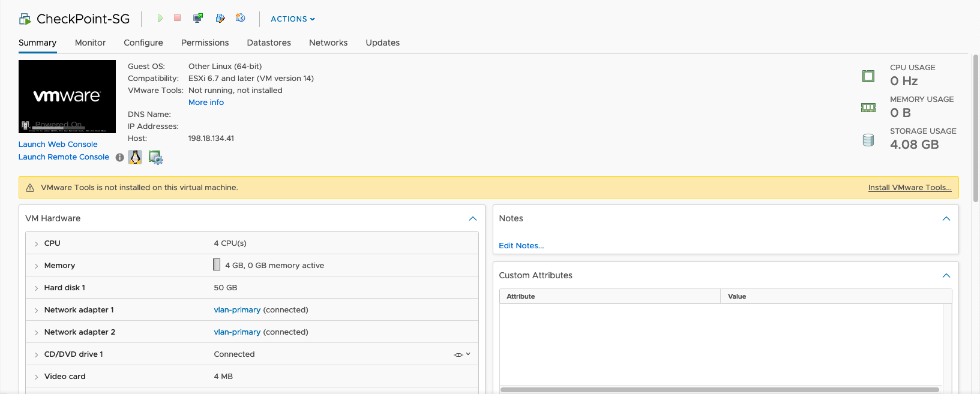This screenshot has height=394, width=980.
Task: Click the VM gear icon beside the penguin
Action: click(x=155, y=158)
